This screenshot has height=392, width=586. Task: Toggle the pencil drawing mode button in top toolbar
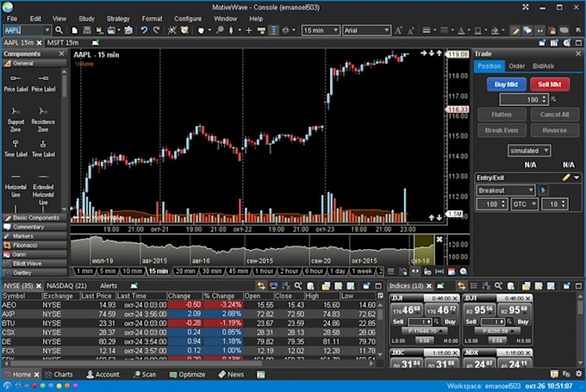tap(515, 30)
